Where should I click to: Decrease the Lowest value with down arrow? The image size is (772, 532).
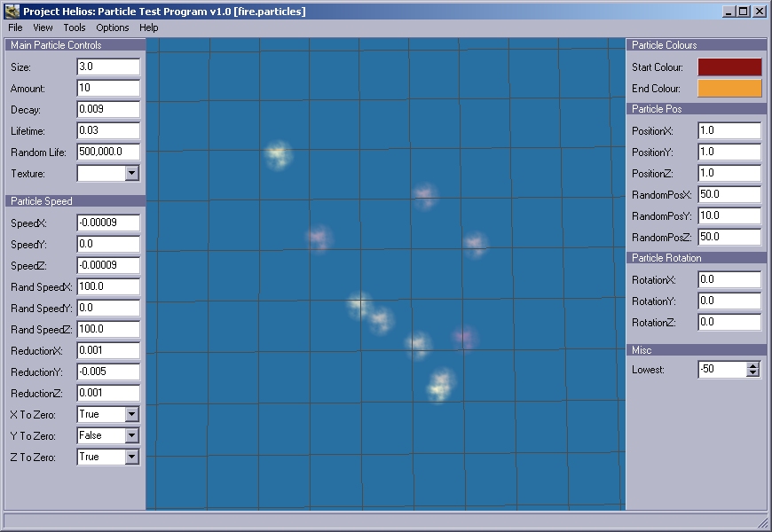[753, 373]
